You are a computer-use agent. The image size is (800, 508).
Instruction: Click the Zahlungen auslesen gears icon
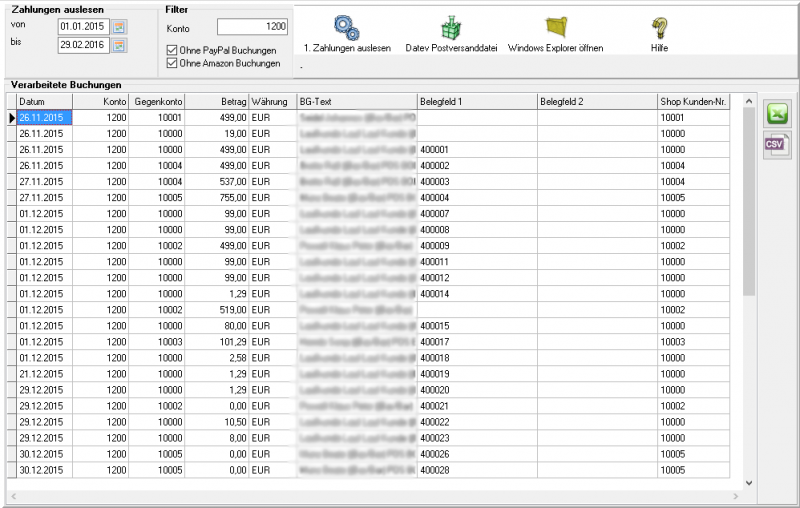click(x=347, y=28)
